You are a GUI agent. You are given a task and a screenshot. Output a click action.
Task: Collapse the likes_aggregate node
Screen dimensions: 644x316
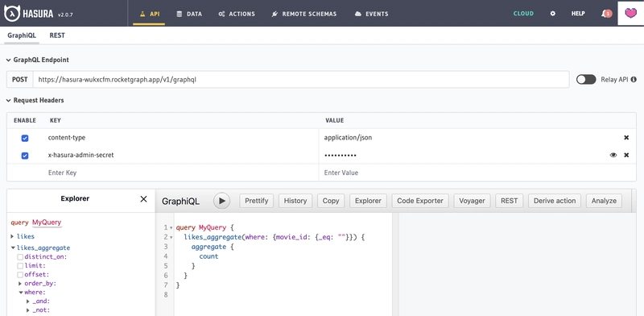tap(13, 248)
